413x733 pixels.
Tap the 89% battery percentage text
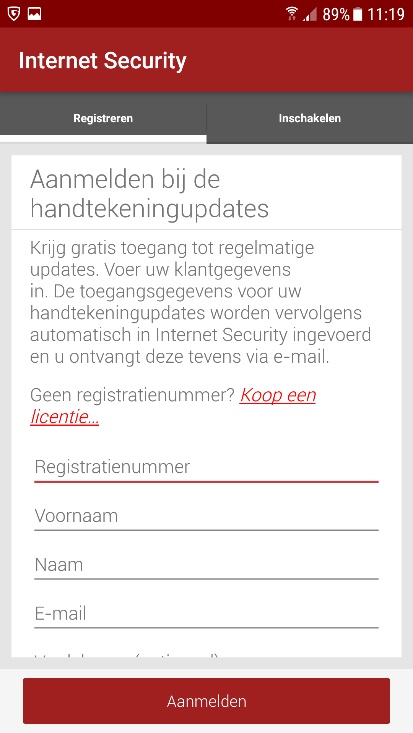click(336, 14)
